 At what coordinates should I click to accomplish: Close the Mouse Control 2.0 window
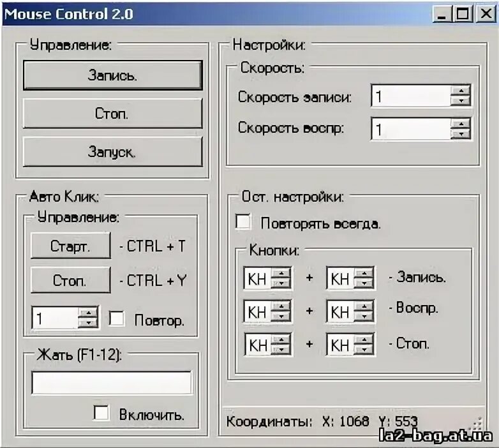coord(486,13)
